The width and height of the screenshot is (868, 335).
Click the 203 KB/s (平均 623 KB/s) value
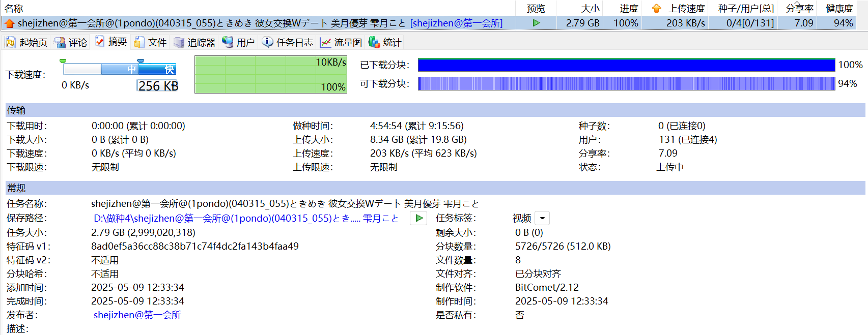click(424, 153)
